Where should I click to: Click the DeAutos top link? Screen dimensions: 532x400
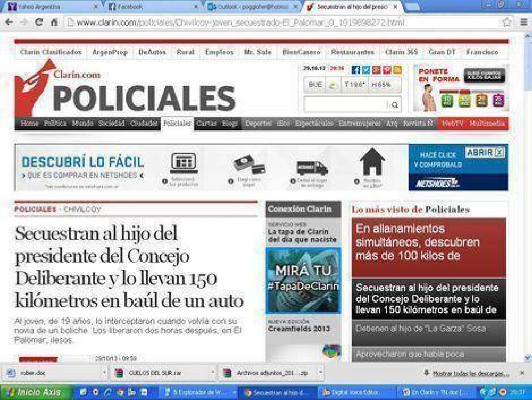coord(152,52)
